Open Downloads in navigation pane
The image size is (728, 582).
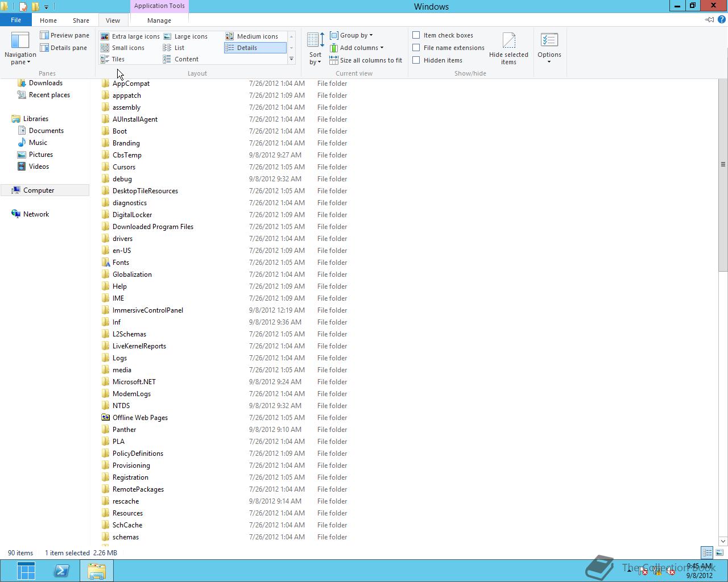pyautogui.click(x=40, y=83)
